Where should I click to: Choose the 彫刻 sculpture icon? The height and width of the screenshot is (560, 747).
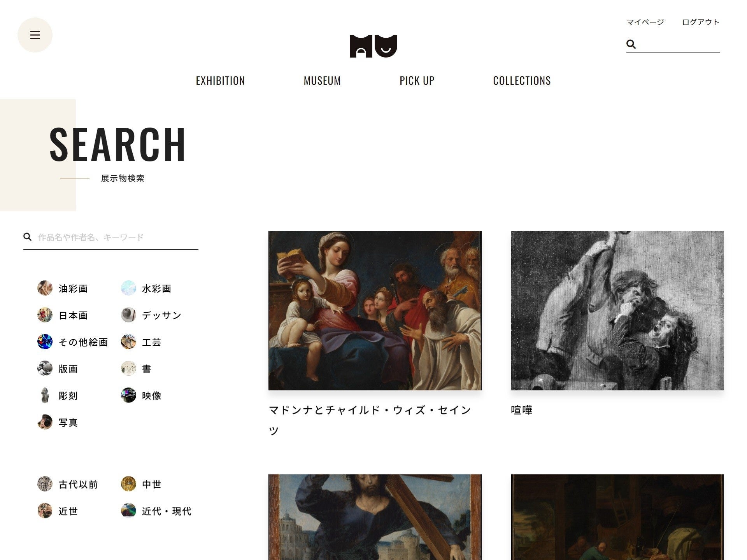[x=45, y=395]
